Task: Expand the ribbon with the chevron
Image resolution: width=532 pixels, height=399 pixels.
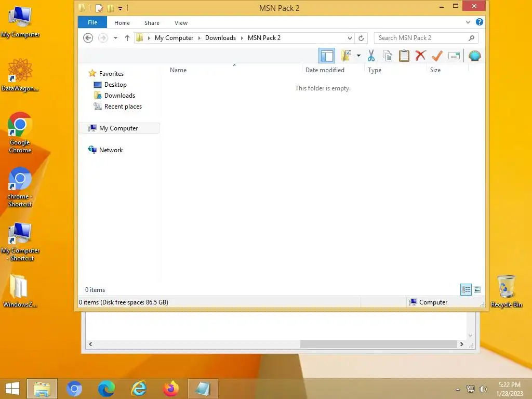Action: coord(468,22)
